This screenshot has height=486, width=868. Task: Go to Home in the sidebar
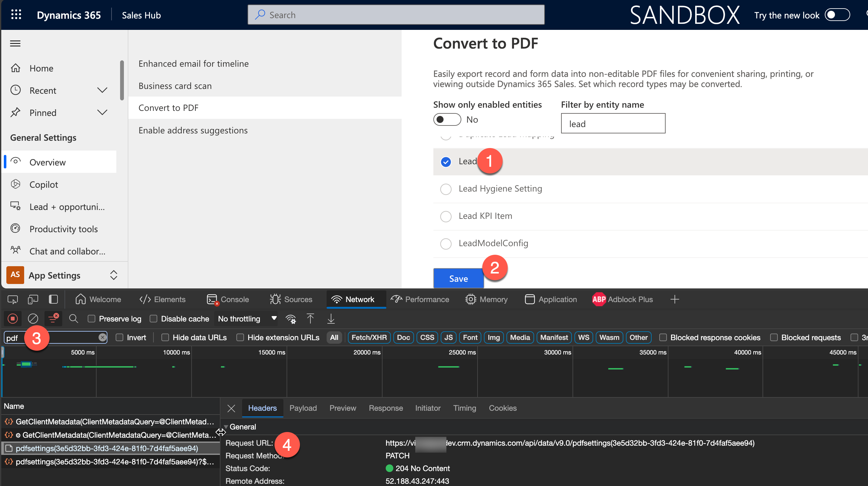[41, 68]
